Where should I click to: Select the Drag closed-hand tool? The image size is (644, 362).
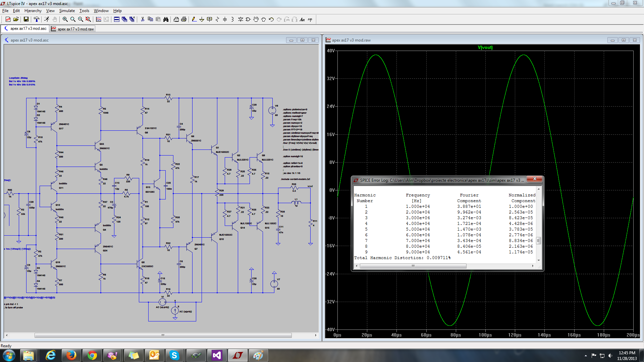(x=264, y=19)
